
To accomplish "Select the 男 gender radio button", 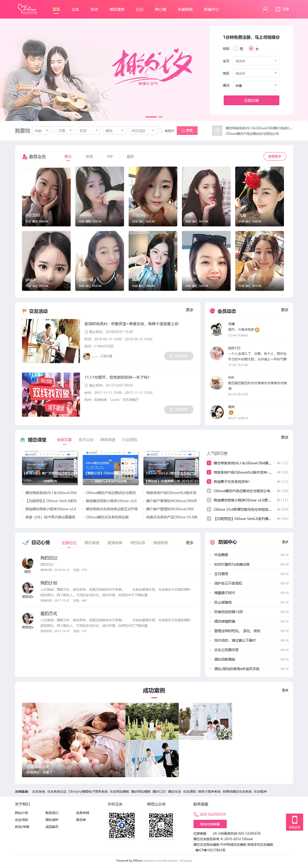I will 235,49.
